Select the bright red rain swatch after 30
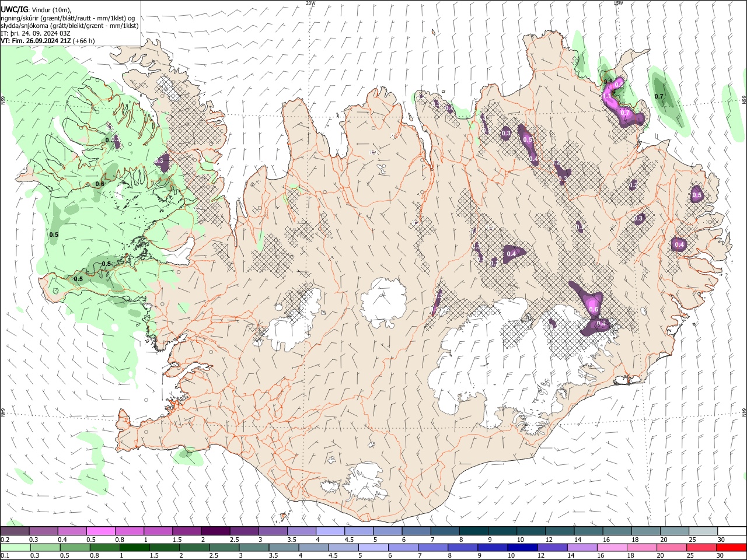Image resolution: width=747 pixels, height=560 pixels. tap(731, 547)
